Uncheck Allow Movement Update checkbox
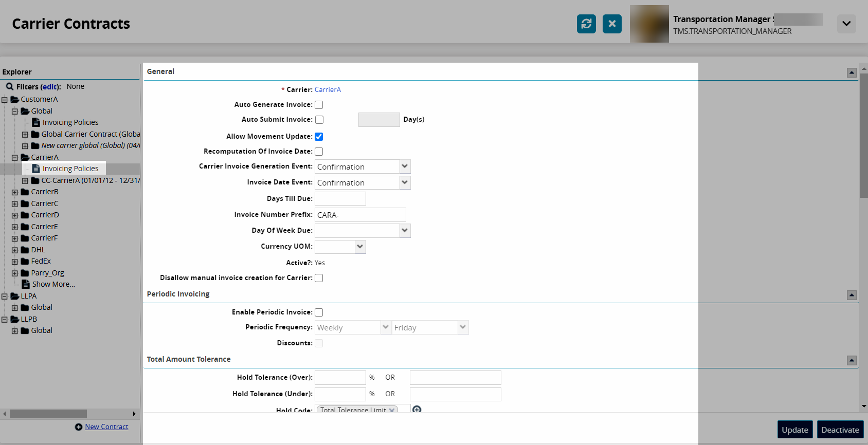The height and width of the screenshot is (445, 868). tap(319, 137)
